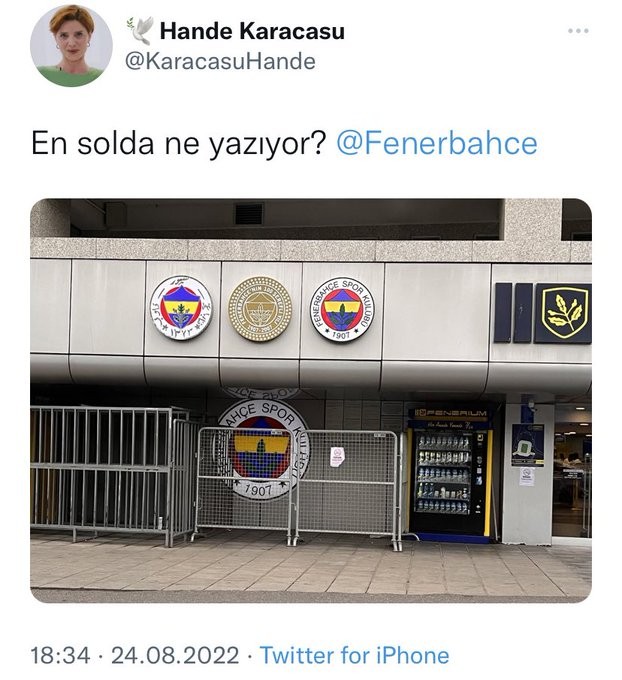Open Hande Karacasu's profile picture
The image size is (622, 680).
pos(71,46)
